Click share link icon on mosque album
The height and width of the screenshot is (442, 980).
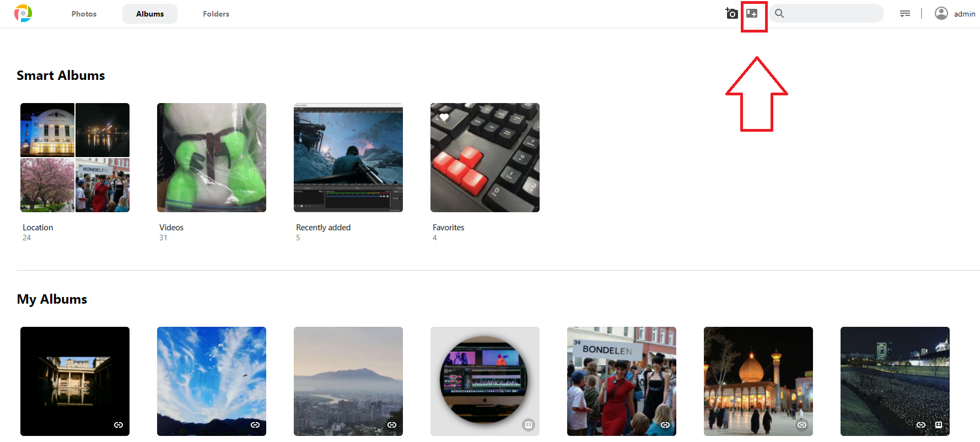coord(802,425)
